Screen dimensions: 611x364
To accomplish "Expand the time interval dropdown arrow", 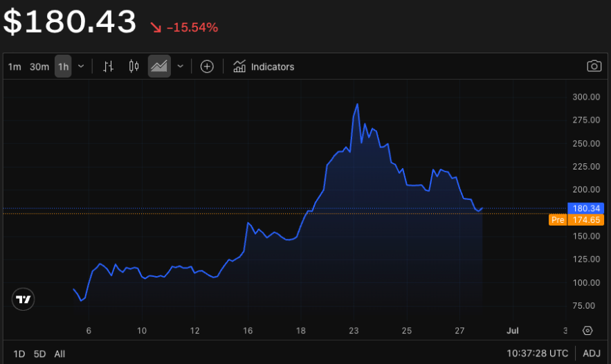I will (x=81, y=66).
